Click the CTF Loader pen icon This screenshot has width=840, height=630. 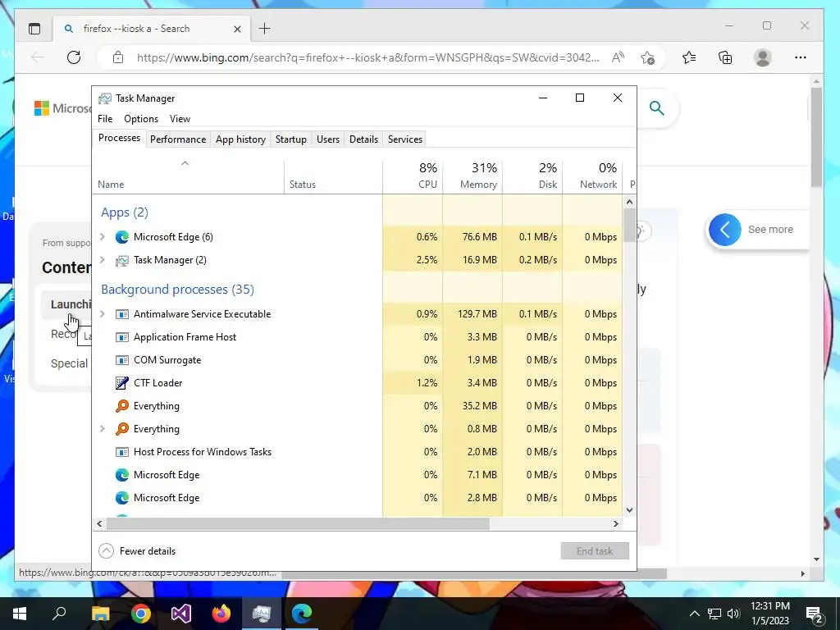pos(122,383)
